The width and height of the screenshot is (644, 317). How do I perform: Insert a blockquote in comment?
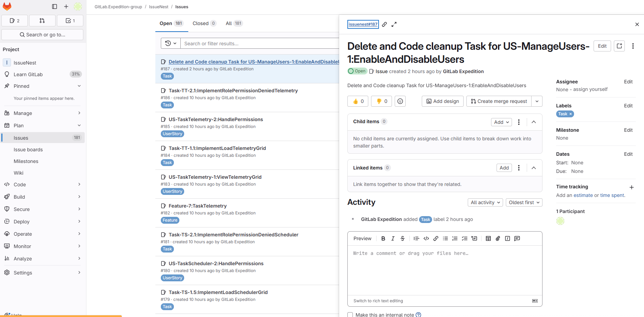tap(416, 238)
